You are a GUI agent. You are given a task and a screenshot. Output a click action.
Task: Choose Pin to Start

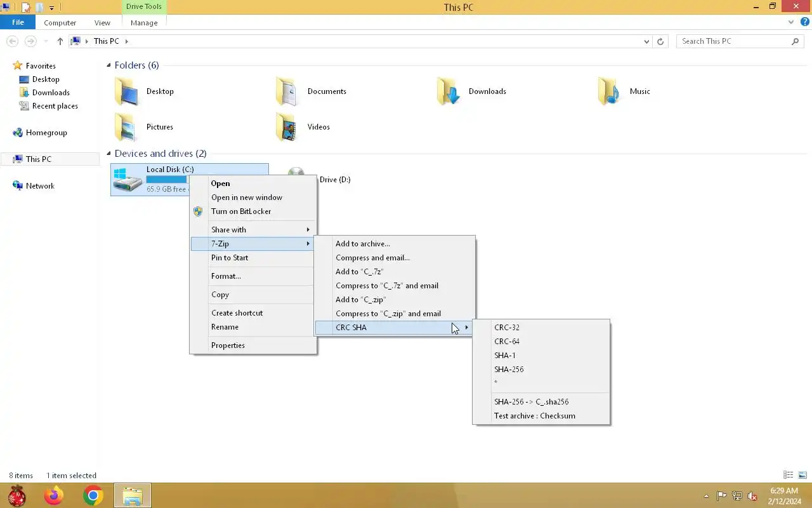point(253,258)
